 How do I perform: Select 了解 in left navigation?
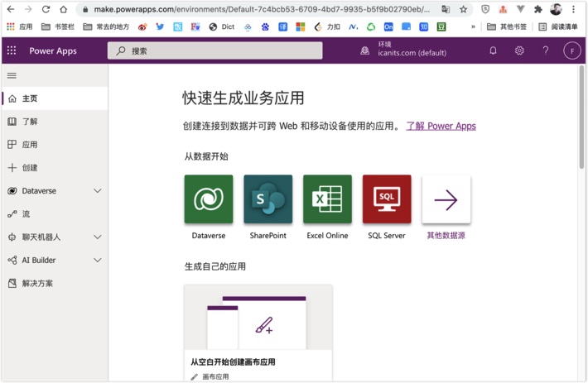point(55,122)
